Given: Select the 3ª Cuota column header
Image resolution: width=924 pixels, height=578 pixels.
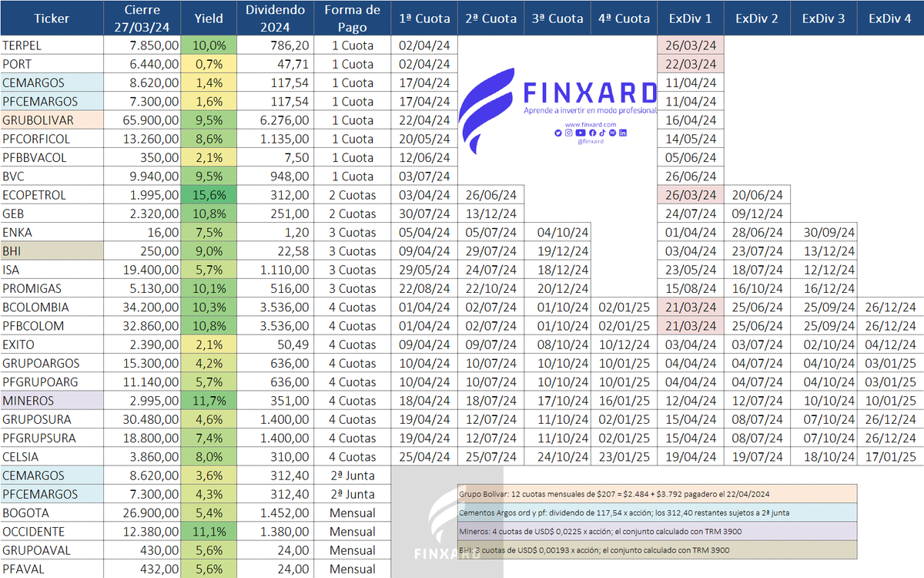Looking at the screenshot, I should pyautogui.click(x=557, y=18).
